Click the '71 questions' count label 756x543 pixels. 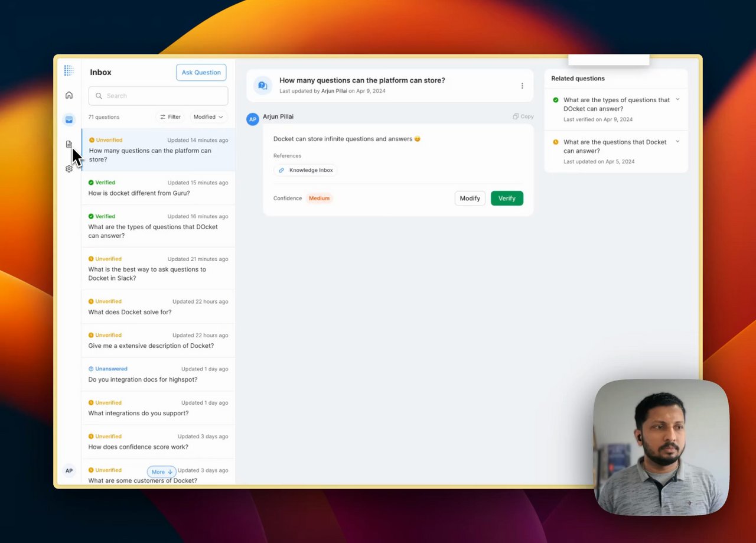coord(104,117)
